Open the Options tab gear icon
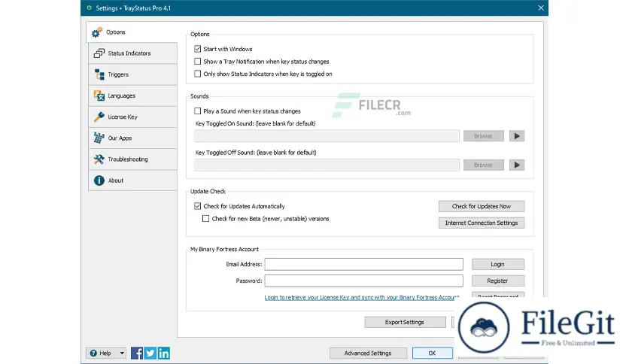This screenshot has height=364, width=629. pos(96,32)
